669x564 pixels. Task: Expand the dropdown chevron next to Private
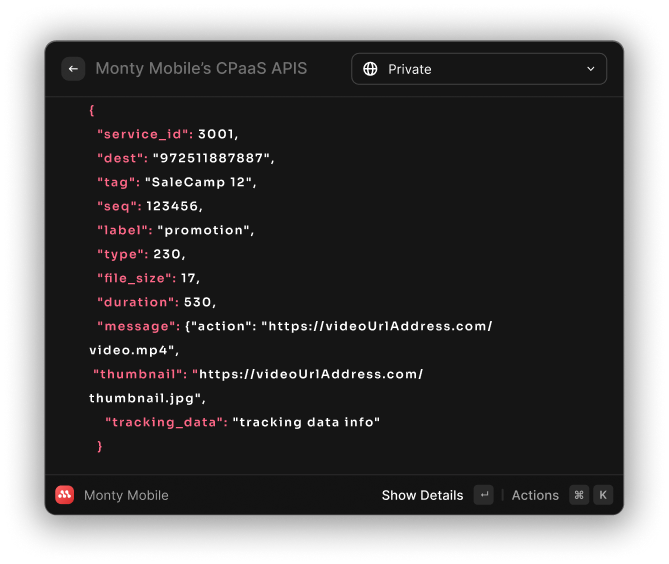[x=590, y=69]
